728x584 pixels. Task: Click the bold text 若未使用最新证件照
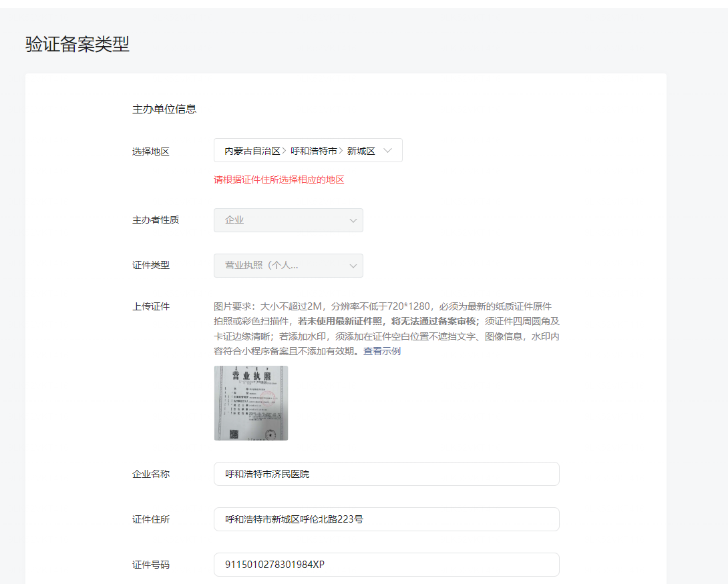pyautogui.click(x=340, y=322)
